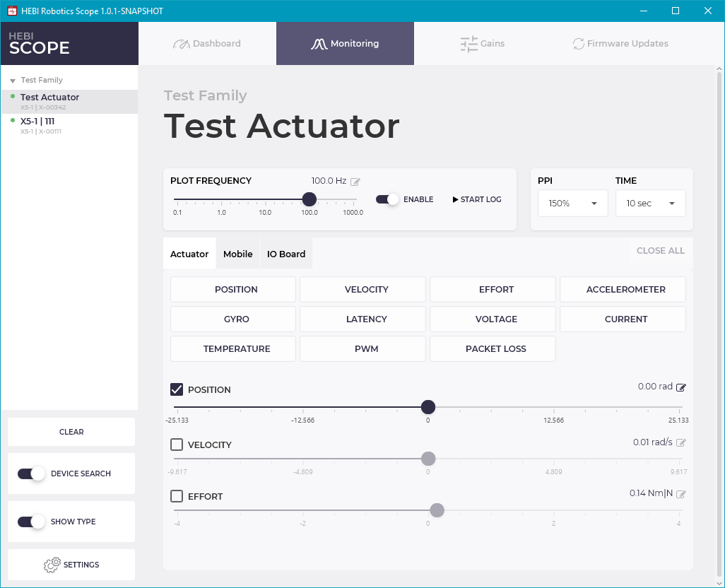This screenshot has height=588, width=725.
Task: Click the pencil icon beside 0.00 rad
Action: (x=680, y=387)
